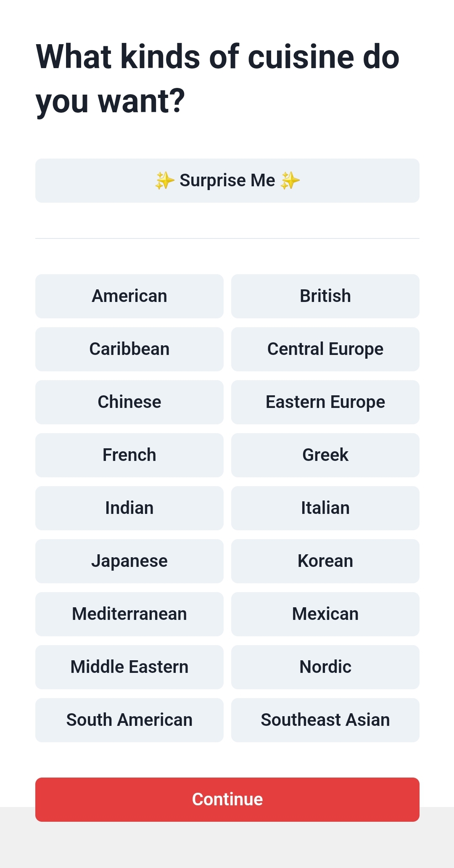Pick Italian cuisine option

pos(325,508)
